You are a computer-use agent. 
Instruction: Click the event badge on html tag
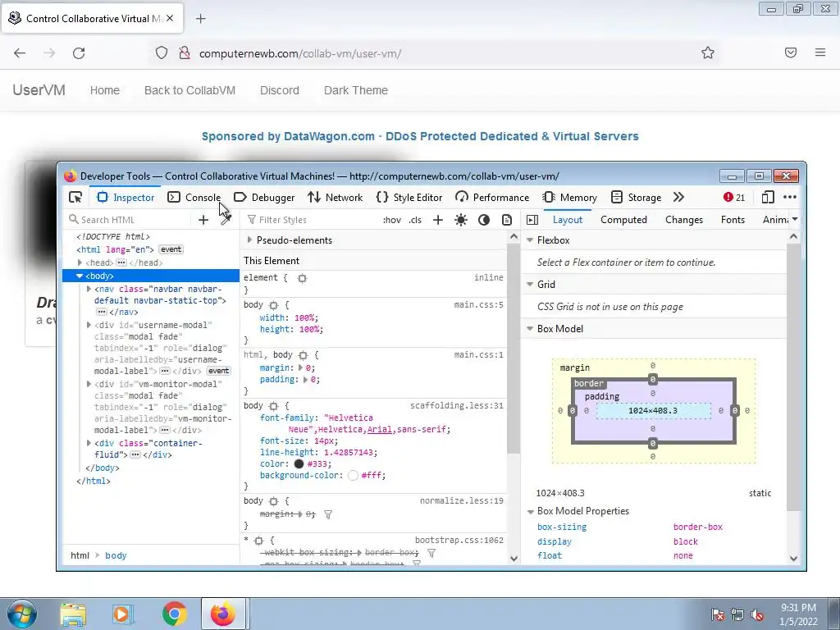[x=171, y=249]
